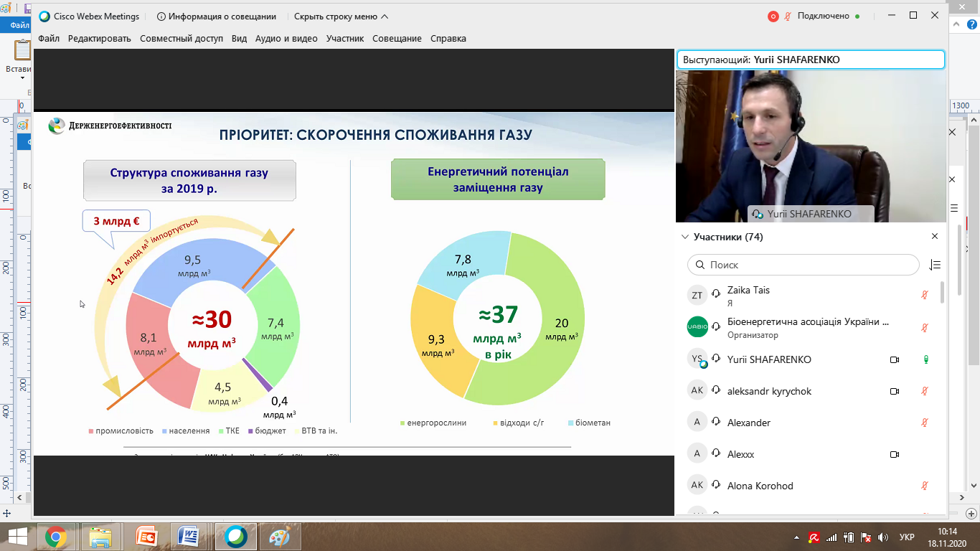This screenshot has height=551, width=980.
Task: Close the participants panel
Action: tap(935, 236)
